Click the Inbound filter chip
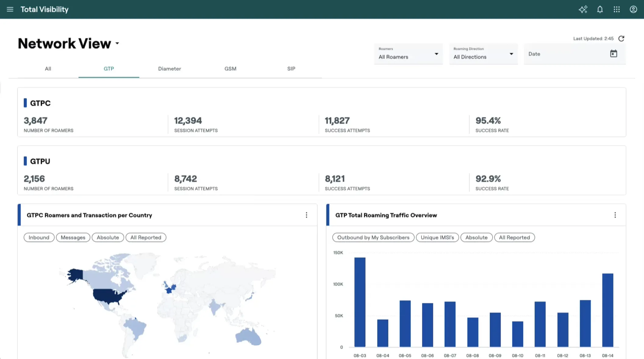Image resolution: width=644 pixels, height=359 pixels. [39, 237]
